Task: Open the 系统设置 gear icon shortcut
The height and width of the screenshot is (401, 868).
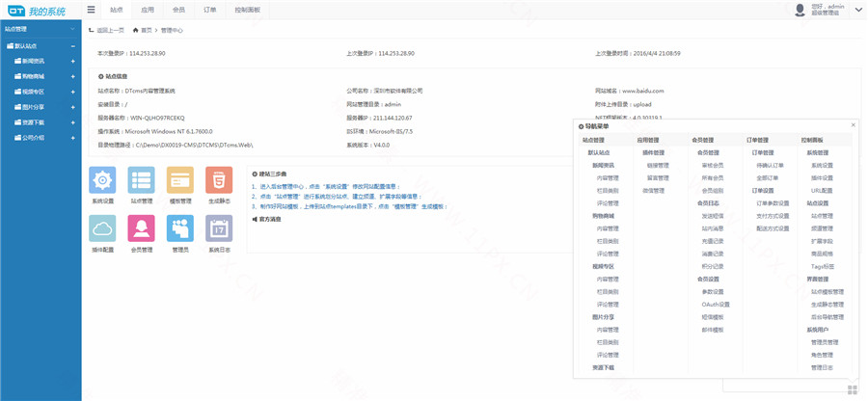Action: (x=102, y=180)
